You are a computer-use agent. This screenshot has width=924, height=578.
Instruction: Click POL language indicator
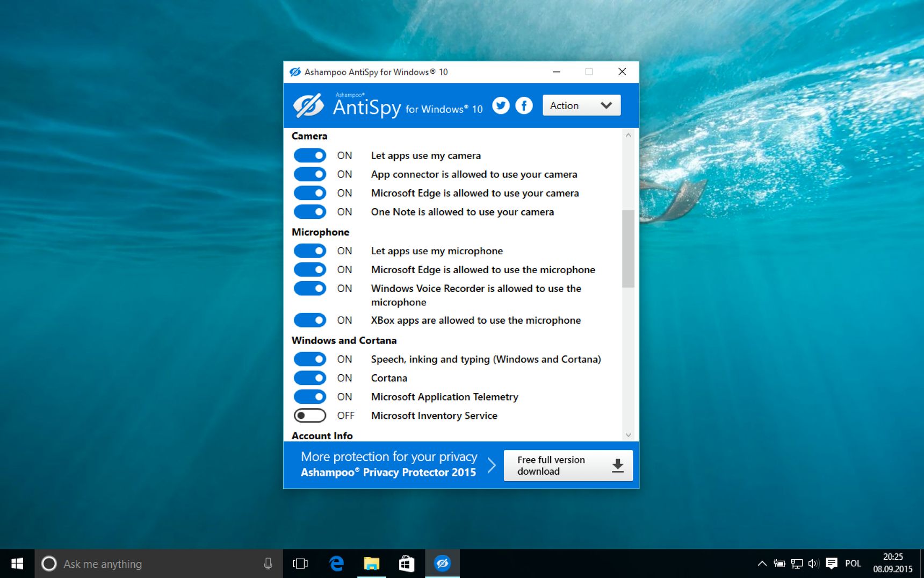(x=853, y=563)
